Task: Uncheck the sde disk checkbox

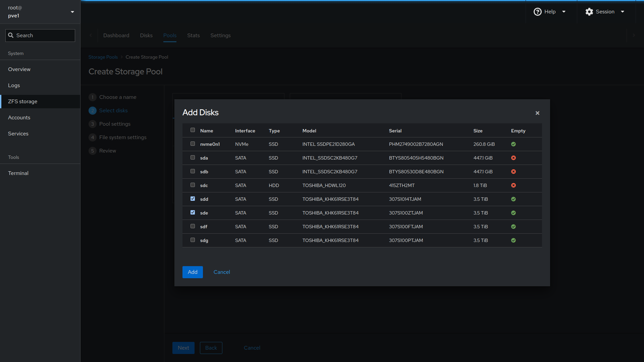Action: point(193,213)
